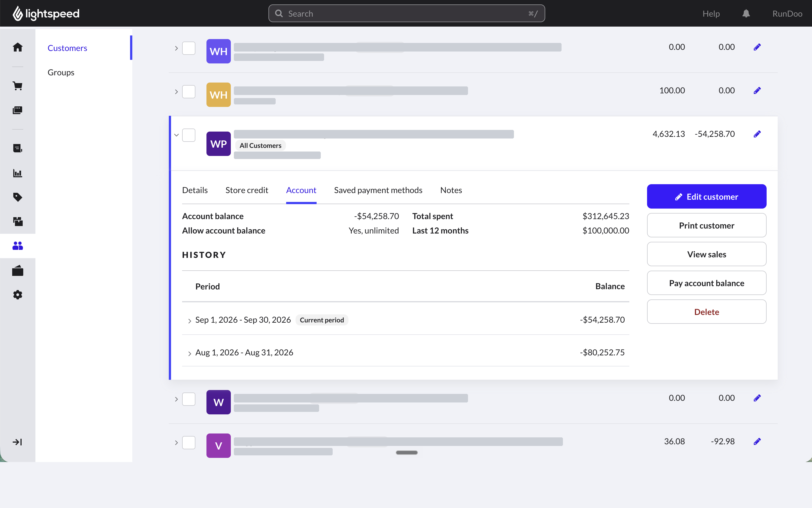Click the View sales button
812x508 pixels.
pyautogui.click(x=706, y=254)
